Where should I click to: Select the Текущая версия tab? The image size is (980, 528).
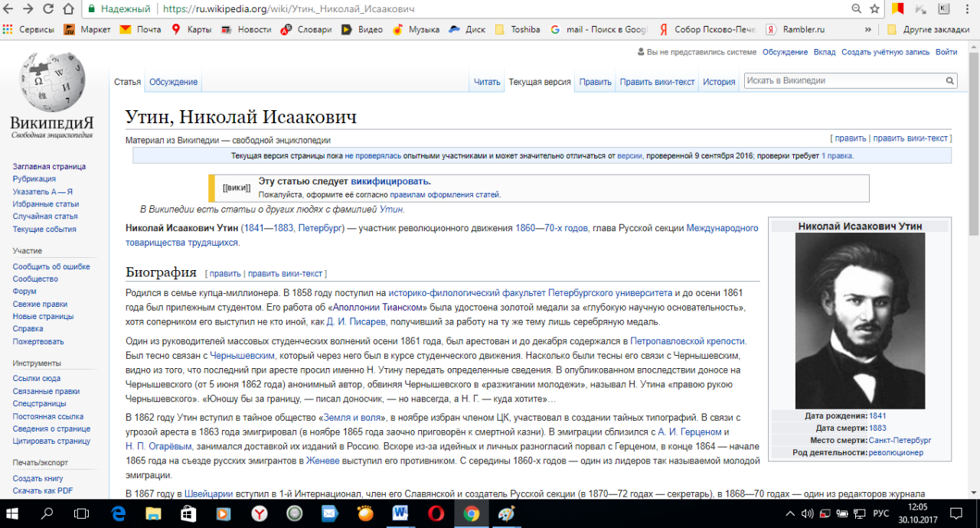(540, 82)
